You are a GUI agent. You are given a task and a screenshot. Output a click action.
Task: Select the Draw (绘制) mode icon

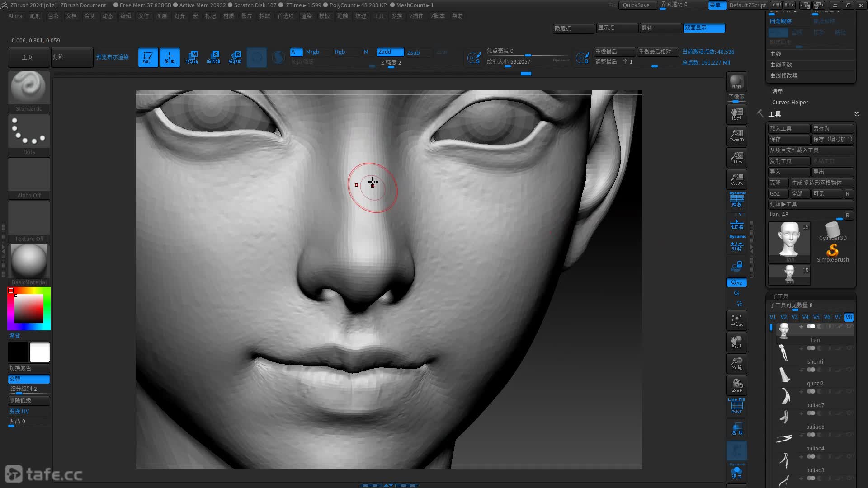170,57
